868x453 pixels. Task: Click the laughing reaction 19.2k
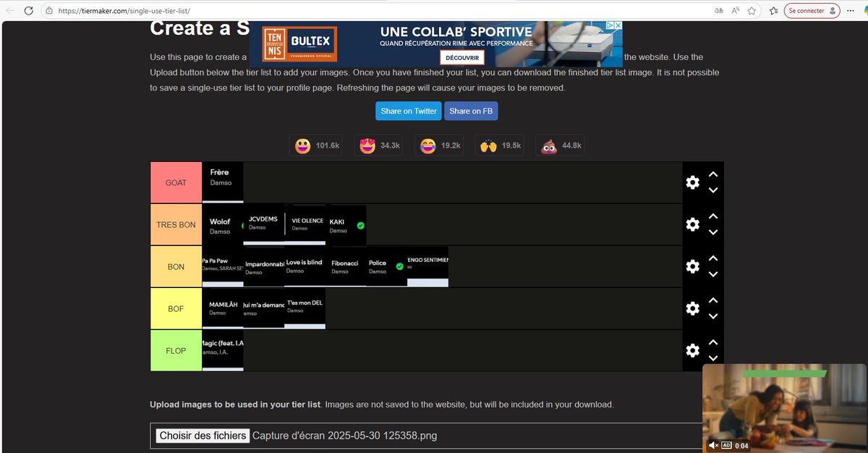[439, 145]
